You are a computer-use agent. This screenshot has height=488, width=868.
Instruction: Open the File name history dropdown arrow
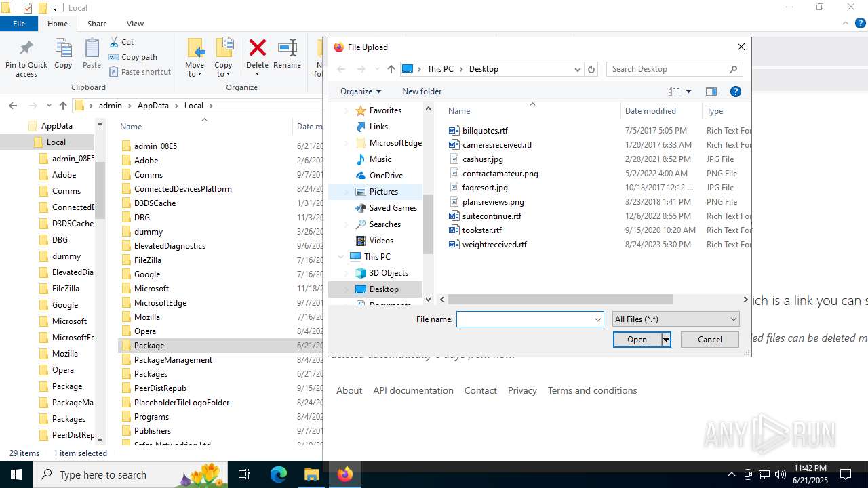point(597,319)
